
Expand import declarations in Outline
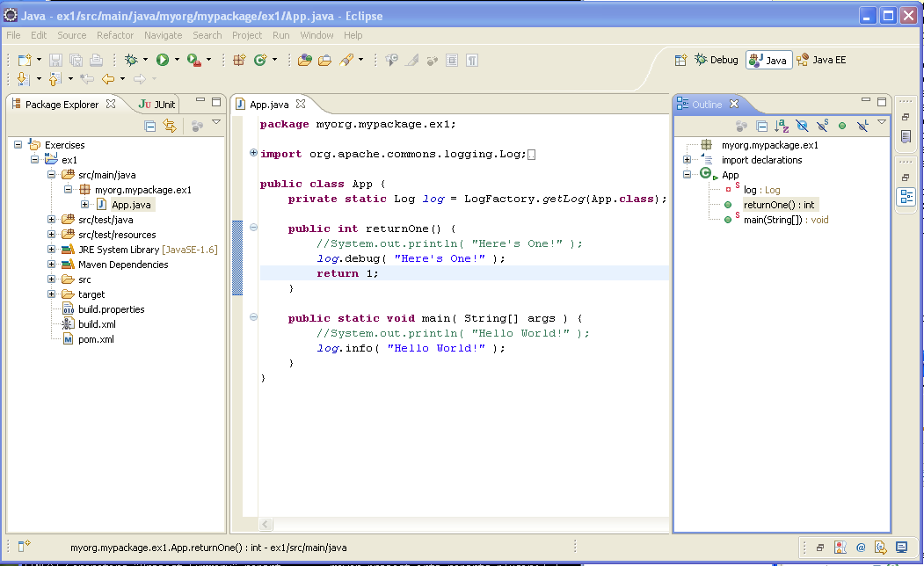[x=688, y=160]
